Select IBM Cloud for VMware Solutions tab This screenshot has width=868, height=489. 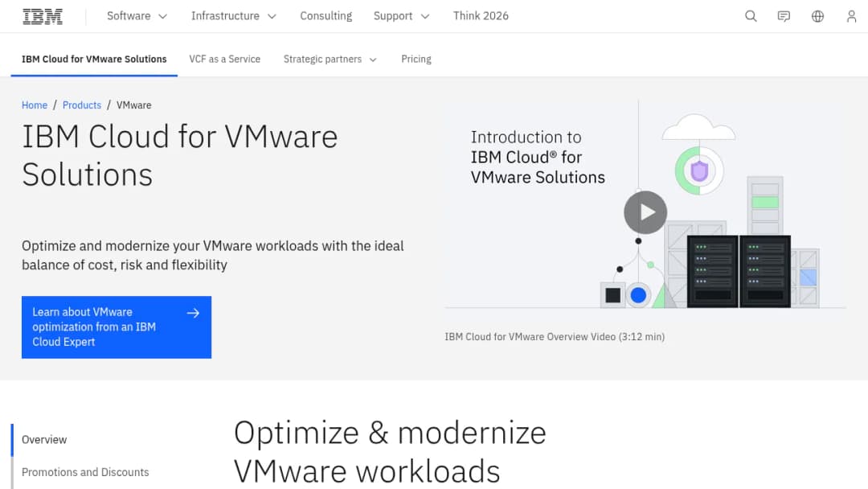coord(94,60)
